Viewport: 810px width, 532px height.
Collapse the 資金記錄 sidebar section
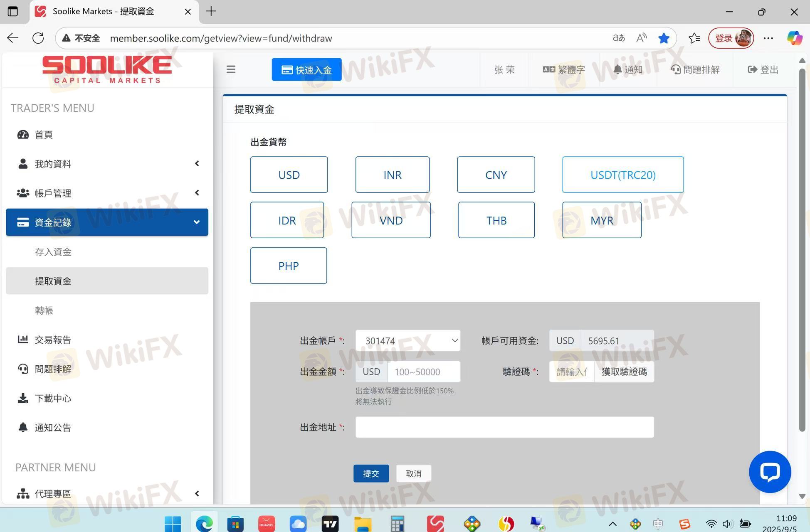click(x=107, y=222)
